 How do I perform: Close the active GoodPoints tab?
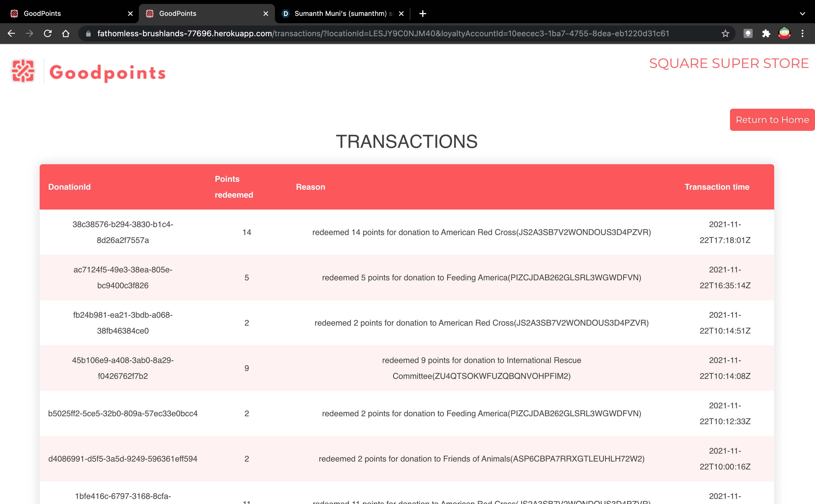(266, 14)
